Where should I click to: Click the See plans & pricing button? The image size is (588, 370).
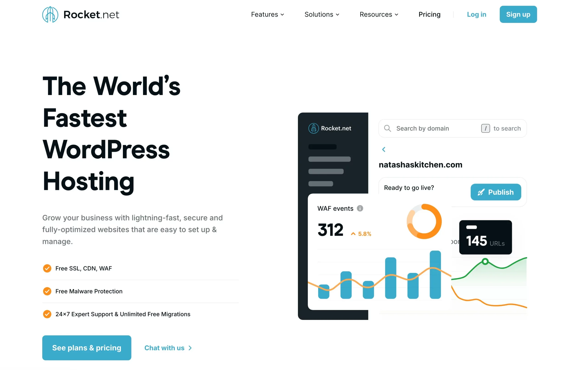87,347
